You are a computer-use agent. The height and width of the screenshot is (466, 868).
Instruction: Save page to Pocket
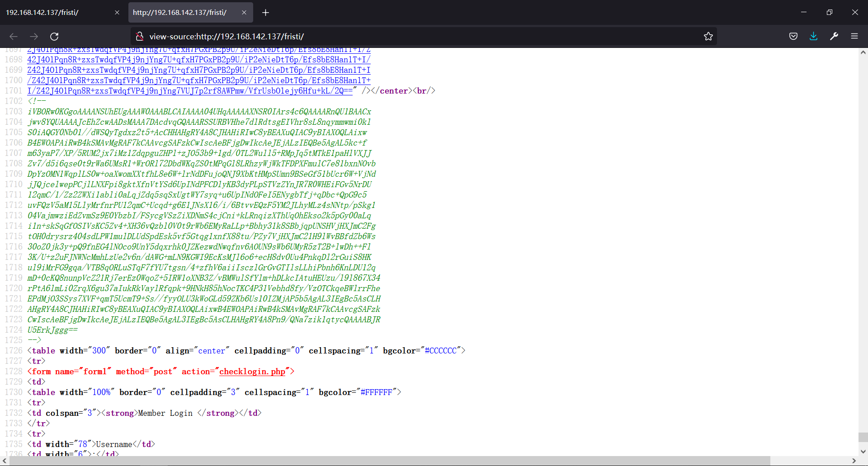(793, 36)
